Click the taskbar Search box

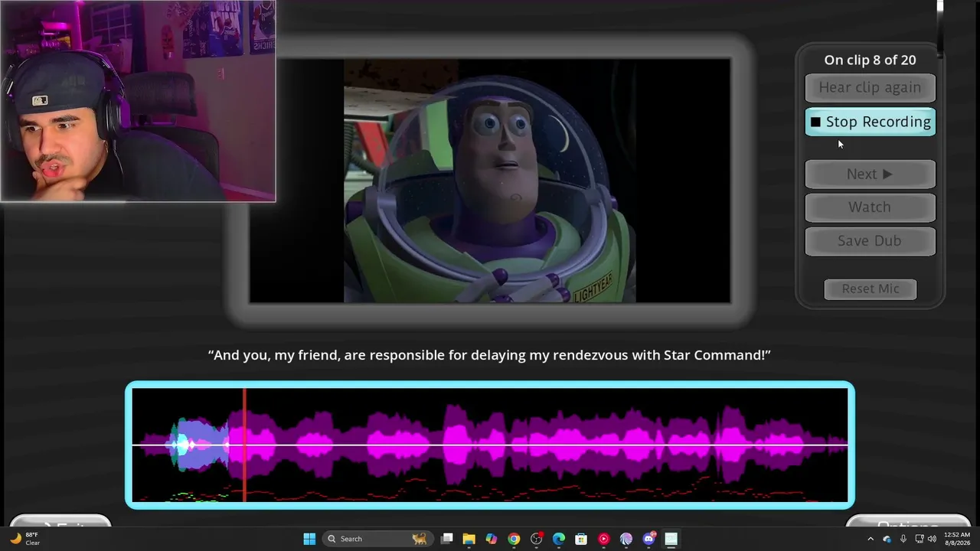377,539
